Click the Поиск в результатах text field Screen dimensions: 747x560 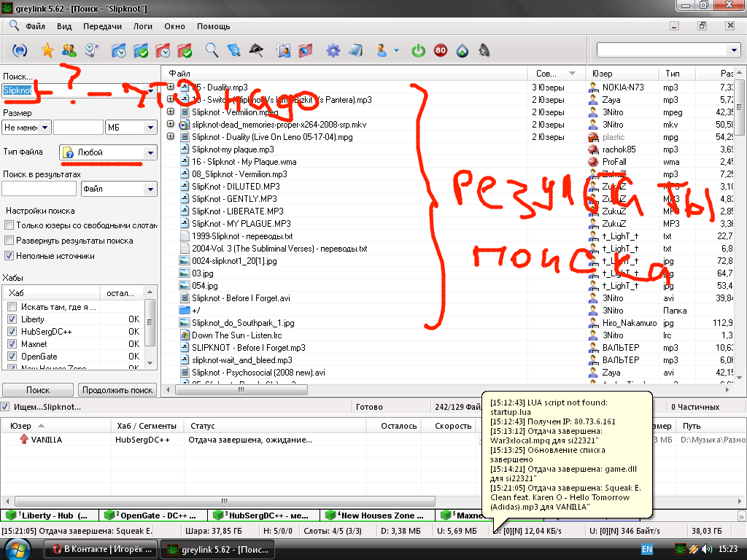coord(39,189)
